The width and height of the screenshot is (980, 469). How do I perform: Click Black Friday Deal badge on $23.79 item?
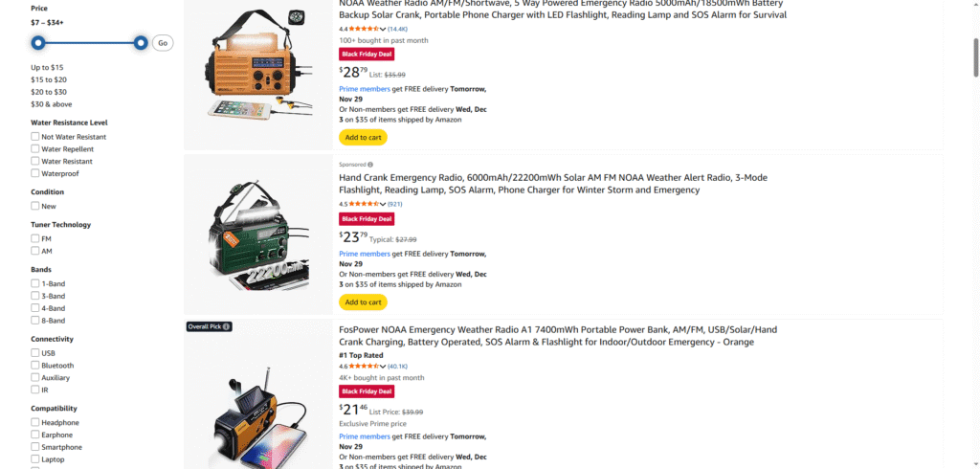[367, 219]
